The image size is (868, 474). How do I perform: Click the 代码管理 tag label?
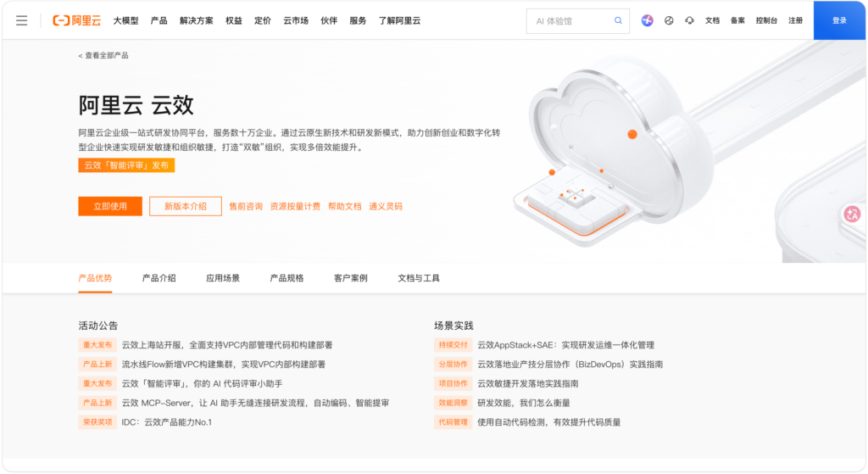(x=453, y=422)
